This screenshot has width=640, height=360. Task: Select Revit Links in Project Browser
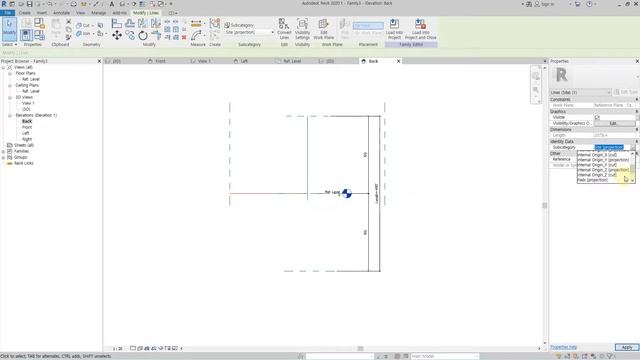click(24, 163)
